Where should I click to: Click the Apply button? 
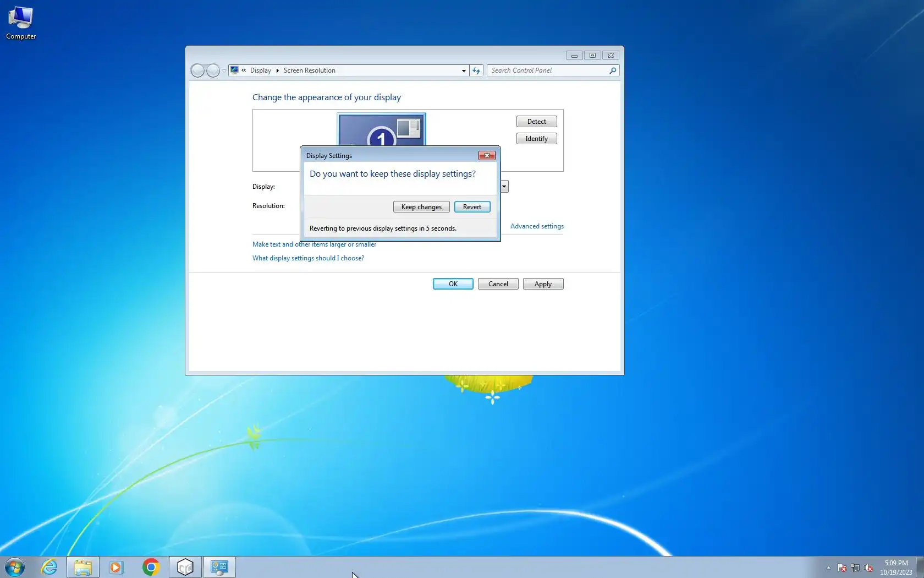tap(543, 284)
